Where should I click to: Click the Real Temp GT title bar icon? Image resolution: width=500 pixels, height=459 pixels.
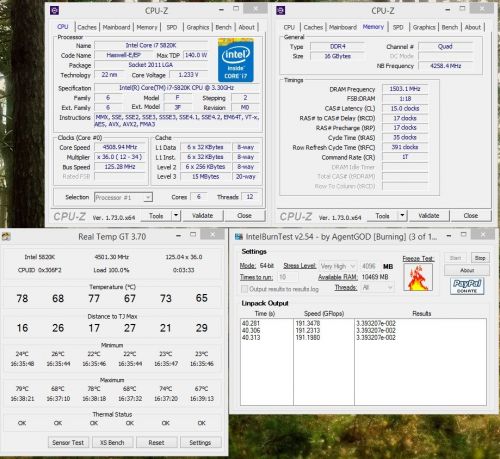(6, 237)
